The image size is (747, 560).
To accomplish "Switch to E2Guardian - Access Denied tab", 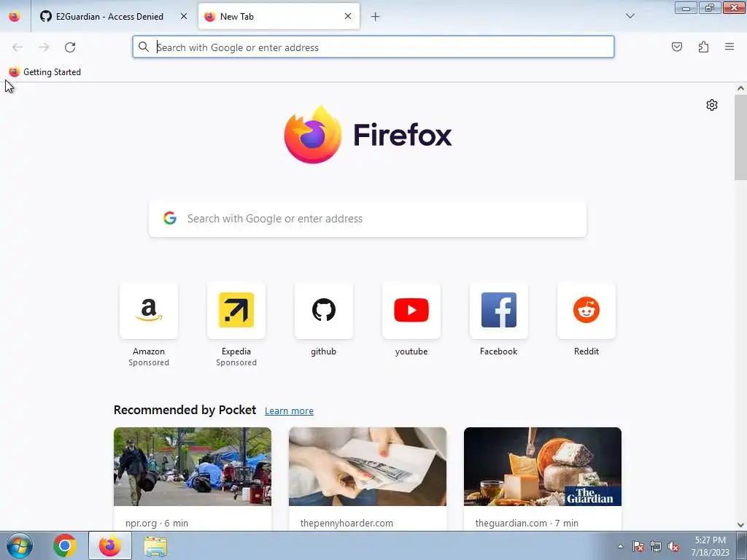I will tap(108, 17).
